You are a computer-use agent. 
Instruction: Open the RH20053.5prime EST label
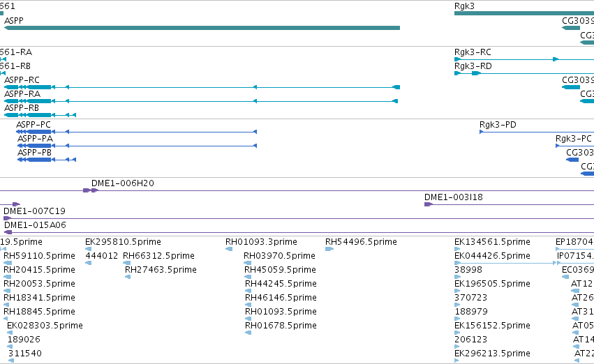[x=39, y=284]
